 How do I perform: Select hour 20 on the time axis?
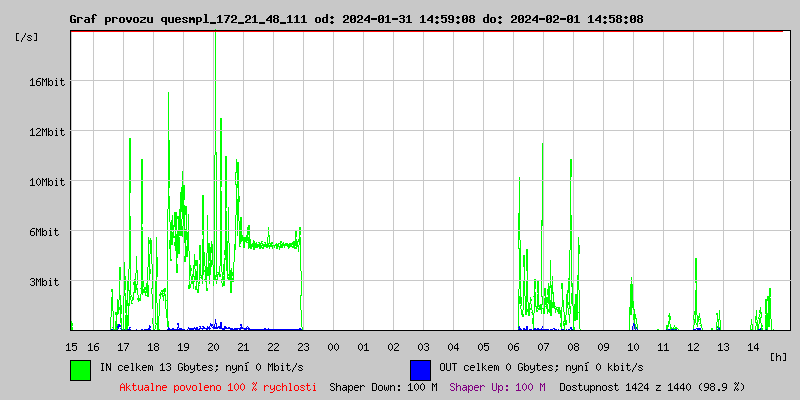(x=213, y=346)
